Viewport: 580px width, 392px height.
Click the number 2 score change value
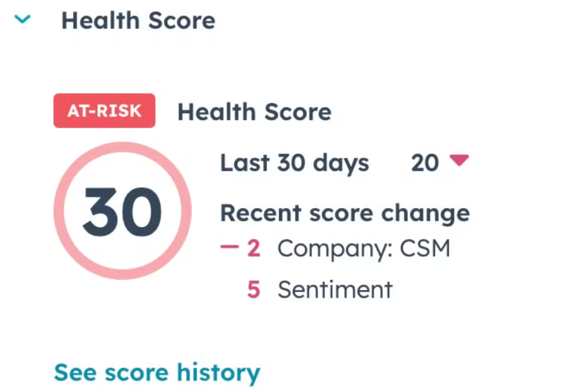253,249
